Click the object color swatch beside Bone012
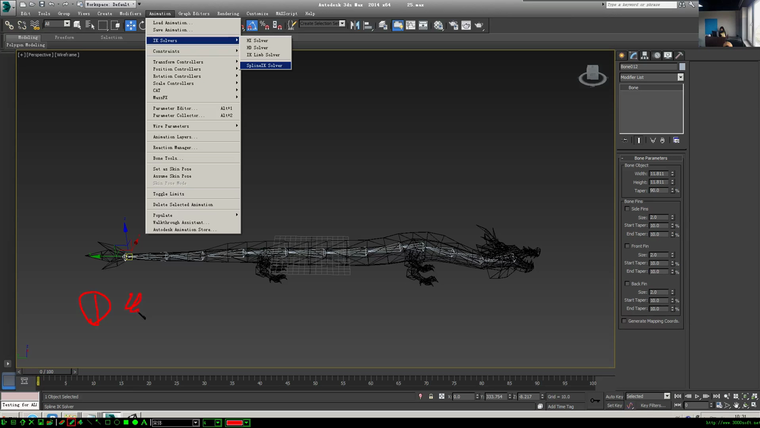Viewport: 760px width, 428px height. click(x=680, y=66)
